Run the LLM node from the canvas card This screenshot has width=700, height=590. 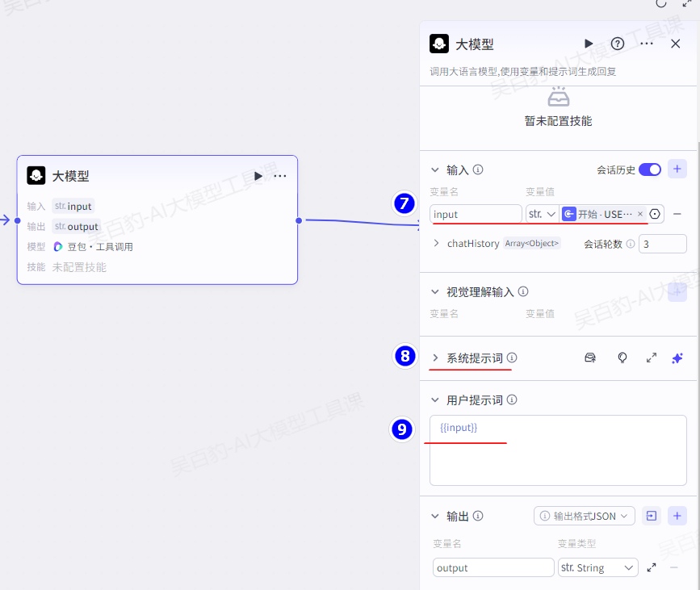tap(258, 176)
